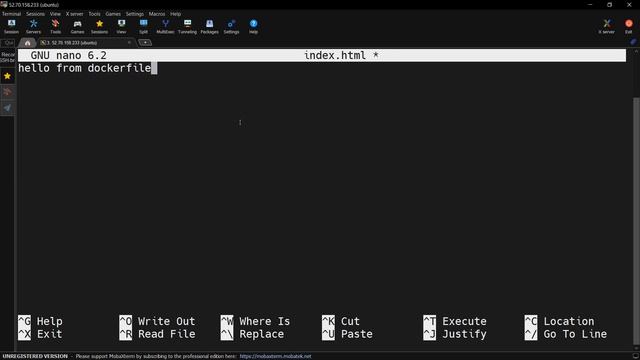640x360 pixels.
Task: Open the Macros menu
Action: (157, 14)
